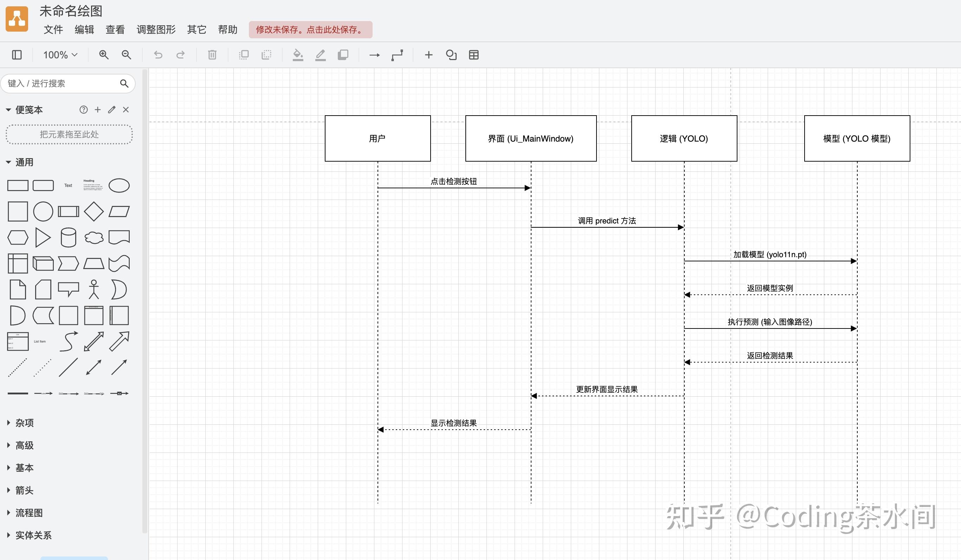961x560 pixels.
Task: Click the undo icon in the toolbar
Action: coord(158,54)
